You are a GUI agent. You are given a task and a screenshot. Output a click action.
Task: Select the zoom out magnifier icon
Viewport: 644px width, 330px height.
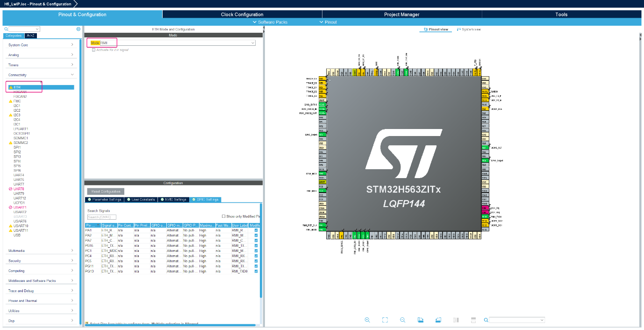point(402,320)
